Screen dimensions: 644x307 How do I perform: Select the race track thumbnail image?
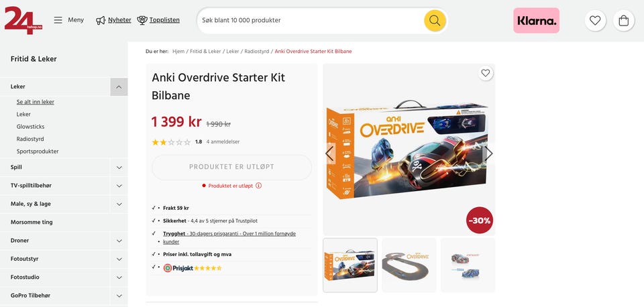click(409, 265)
